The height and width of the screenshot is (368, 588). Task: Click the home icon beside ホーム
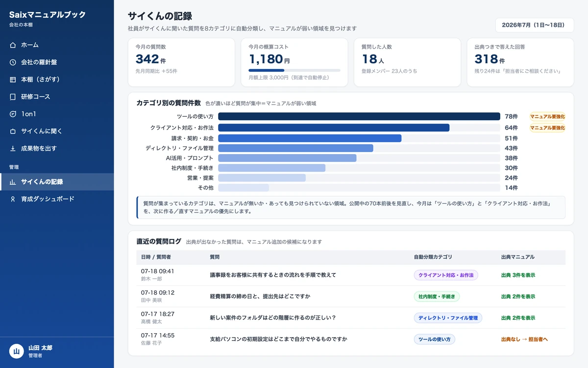point(13,45)
